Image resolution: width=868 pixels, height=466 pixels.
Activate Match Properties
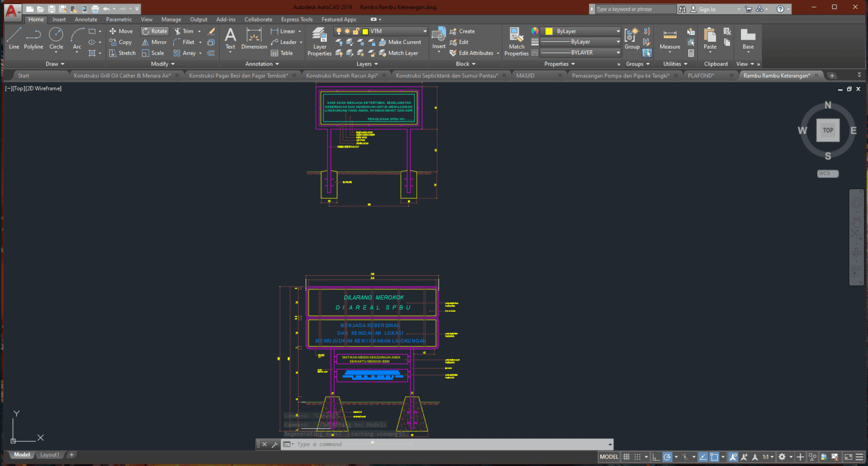516,38
